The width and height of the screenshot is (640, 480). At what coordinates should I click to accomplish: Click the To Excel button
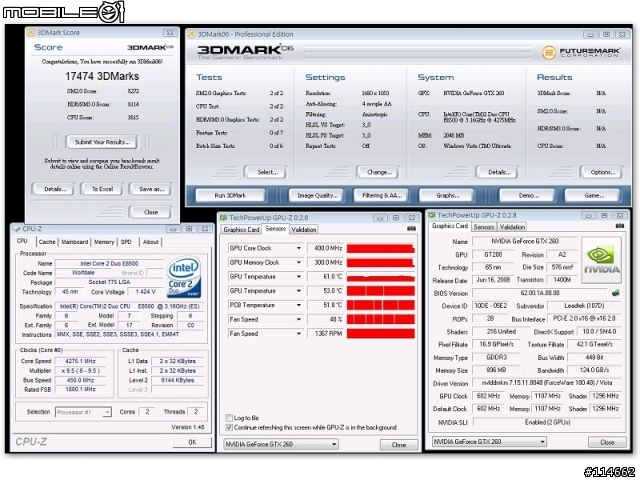102,189
